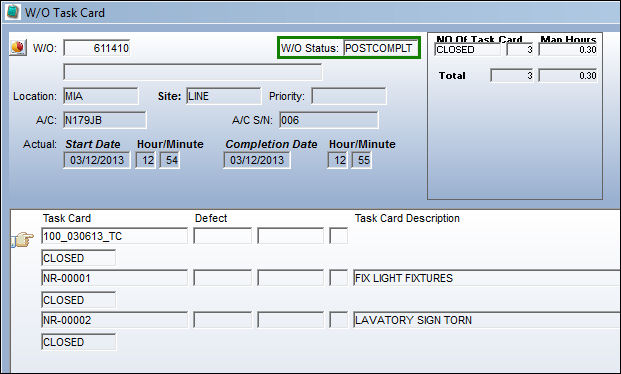621x374 pixels.
Task: Select task card 100_030613_TC
Action: [x=114, y=236]
